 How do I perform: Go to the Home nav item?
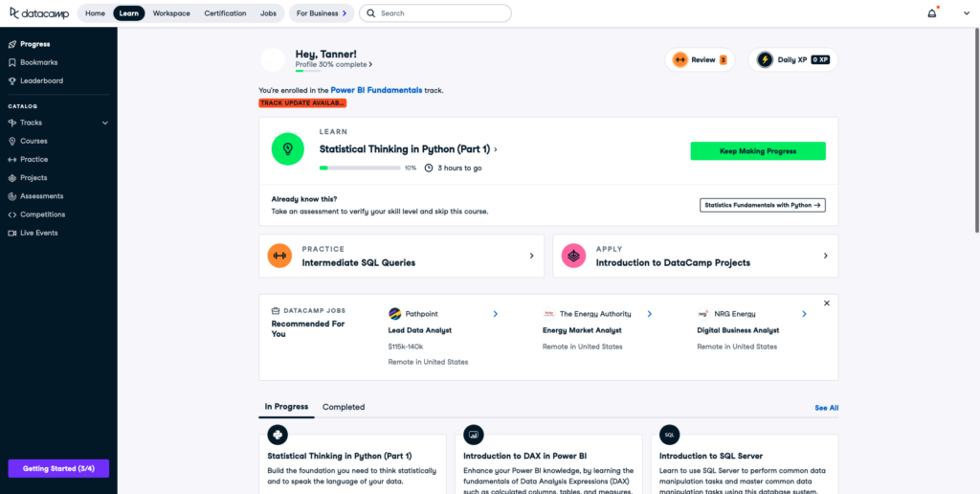95,13
